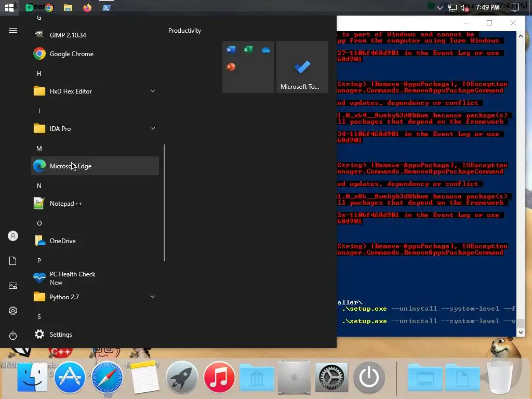Launch Safari from the dock
Screen dimensions: 532x399
pos(107,377)
